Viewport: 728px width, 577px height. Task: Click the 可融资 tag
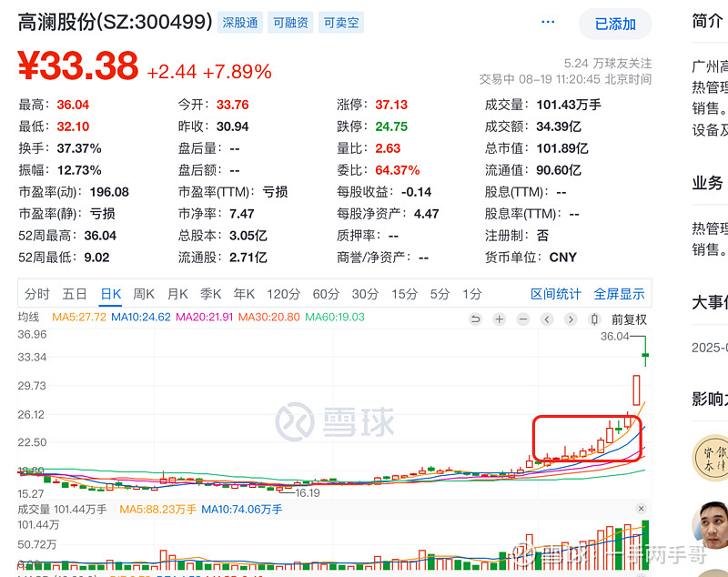290,23
